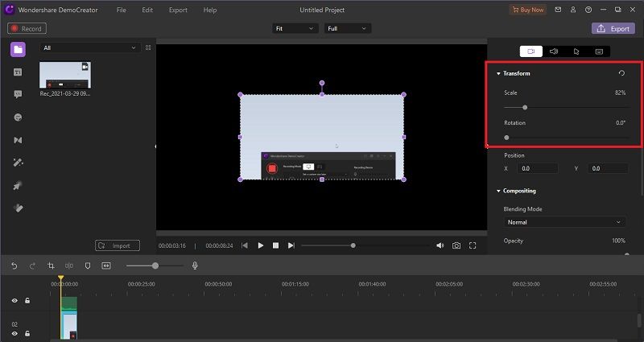This screenshot has width=644, height=342.
Task: Click the Buy Now button
Action: pos(528,10)
